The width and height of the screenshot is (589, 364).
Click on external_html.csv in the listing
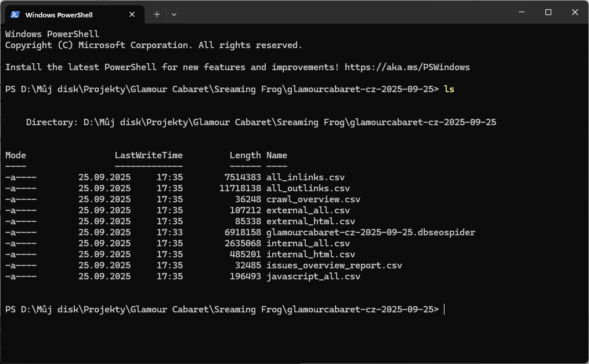[310, 221]
